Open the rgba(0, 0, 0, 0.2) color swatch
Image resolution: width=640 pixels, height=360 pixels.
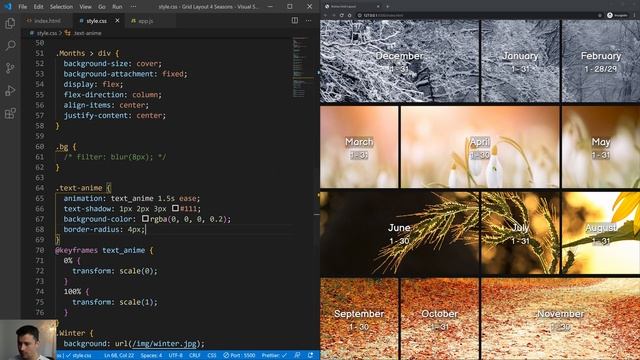[145, 219]
